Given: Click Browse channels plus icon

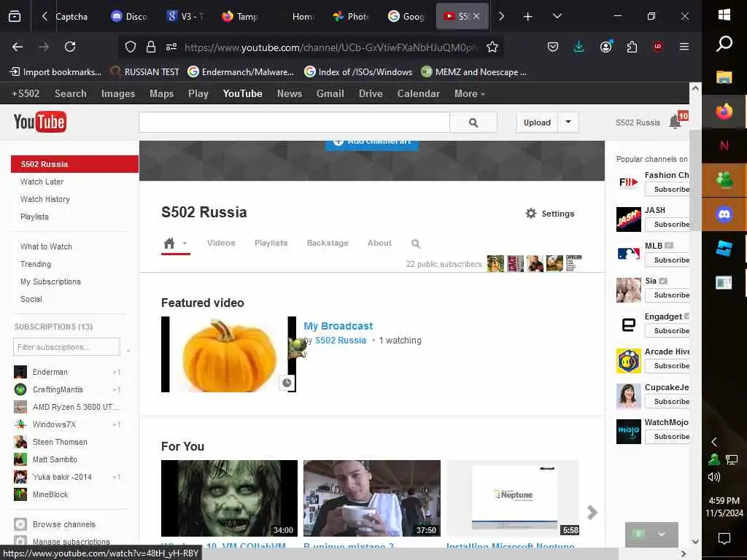Looking at the screenshot, I should 20,524.
